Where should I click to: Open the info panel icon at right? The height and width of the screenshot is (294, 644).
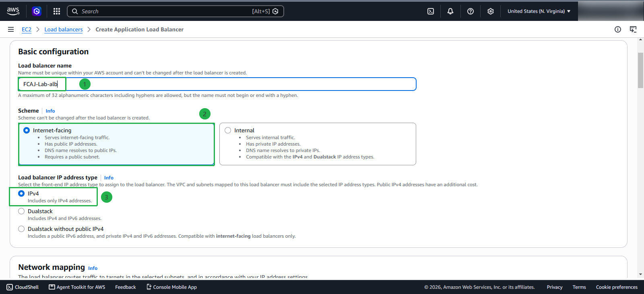tap(618, 29)
